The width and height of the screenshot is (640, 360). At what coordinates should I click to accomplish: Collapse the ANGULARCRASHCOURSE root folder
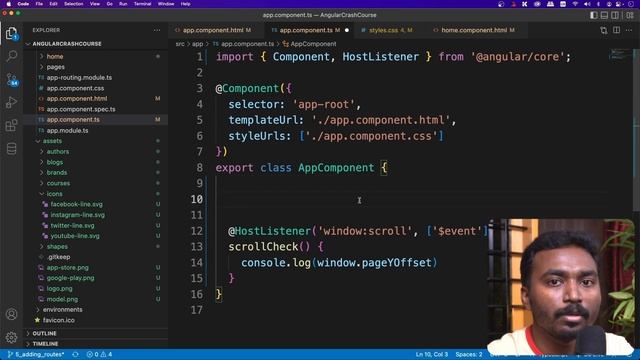click(67, 44)
